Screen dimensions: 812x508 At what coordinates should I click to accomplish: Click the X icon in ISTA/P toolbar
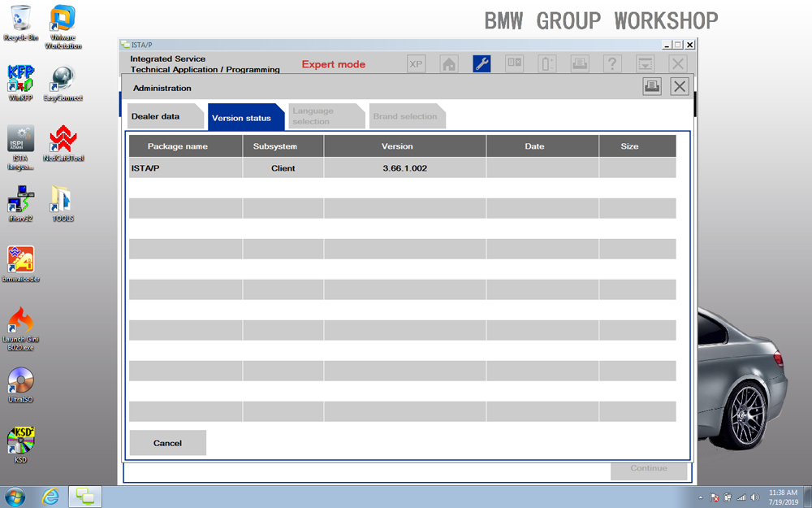tap(678, 63)
